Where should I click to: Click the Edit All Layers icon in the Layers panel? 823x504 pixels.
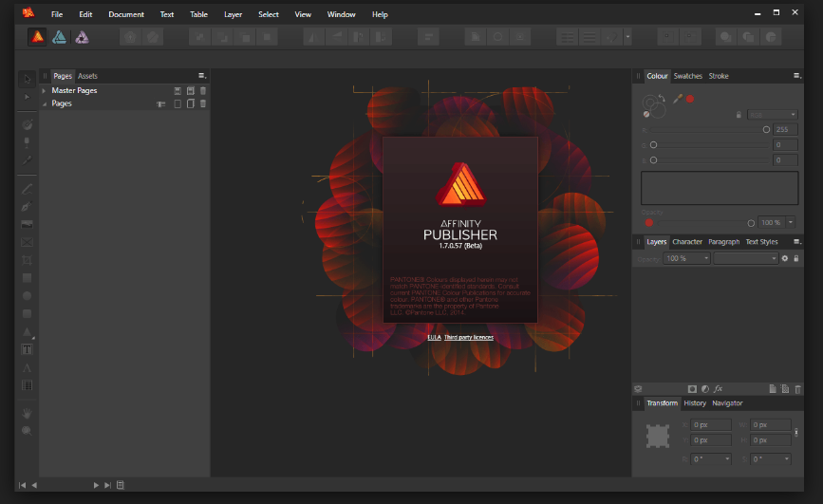tap(638, 389)
